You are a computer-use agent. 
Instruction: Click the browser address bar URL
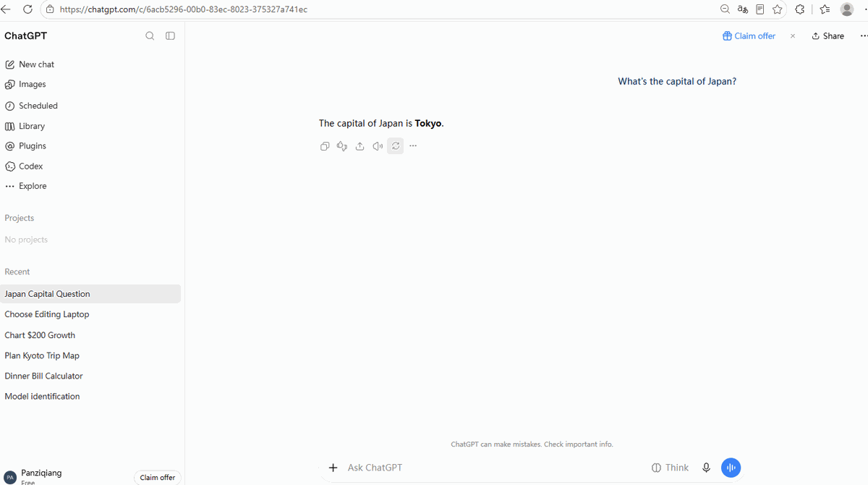tap(184, 9)
